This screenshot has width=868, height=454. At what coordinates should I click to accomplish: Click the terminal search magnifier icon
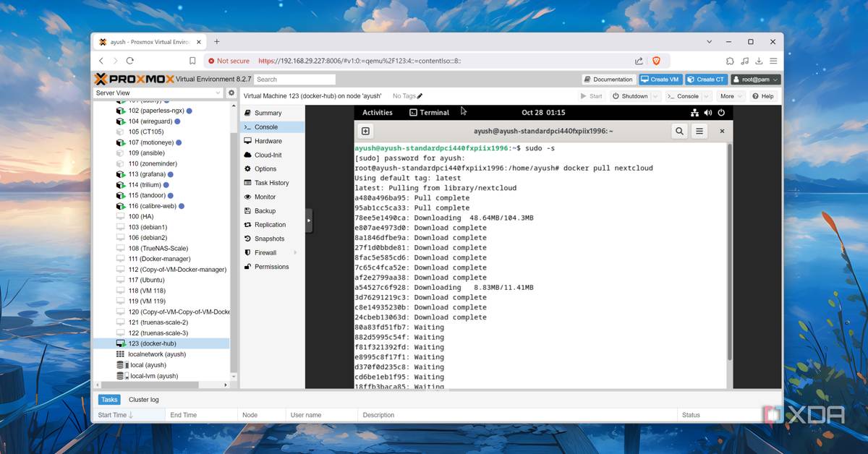(x=679, y=132)
